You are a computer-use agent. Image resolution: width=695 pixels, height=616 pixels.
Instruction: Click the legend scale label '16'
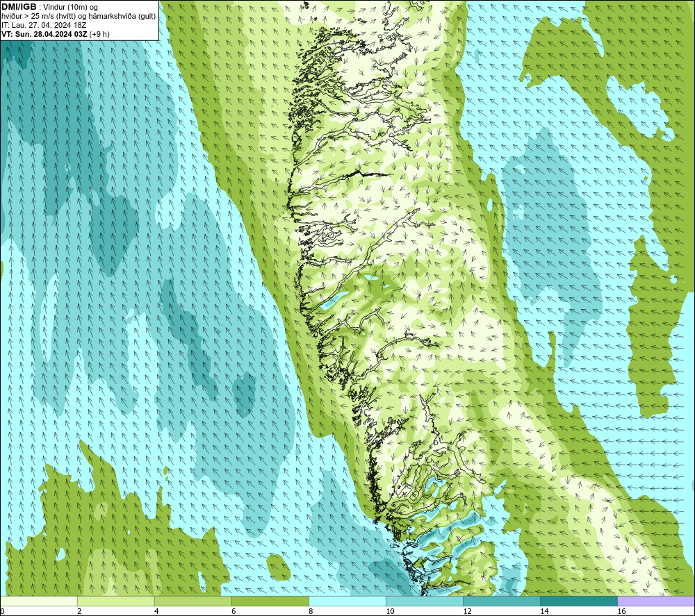click(x=621, y=611)
